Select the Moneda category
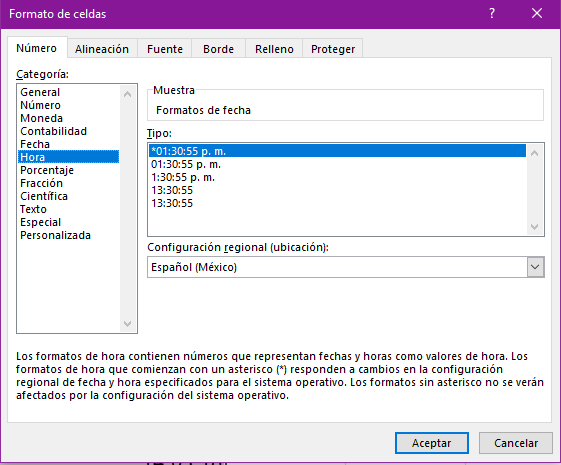561x465 pixels. (42, 118)
